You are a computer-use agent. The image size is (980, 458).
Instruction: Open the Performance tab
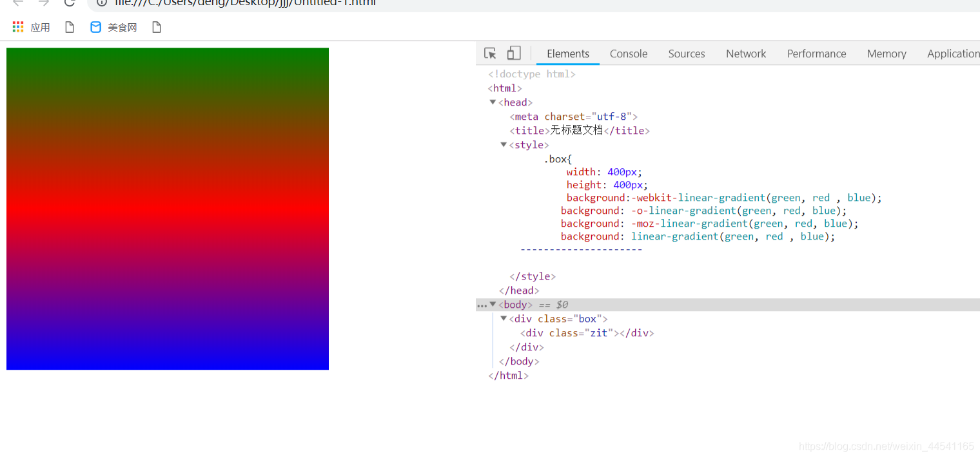coord(816,53)
